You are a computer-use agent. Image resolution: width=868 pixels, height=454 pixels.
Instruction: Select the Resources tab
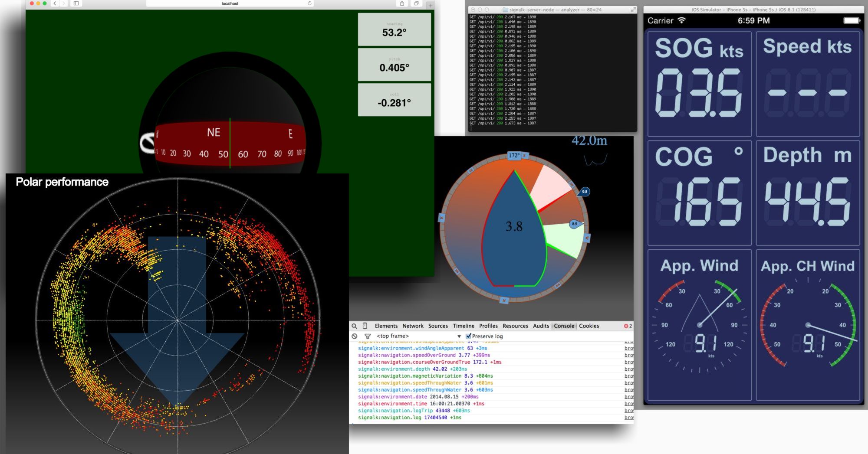click(515, 326)
